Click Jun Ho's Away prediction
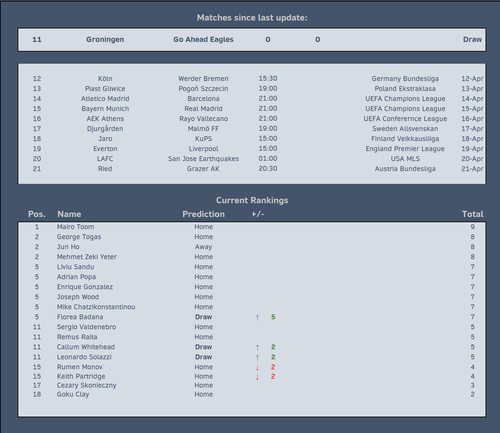Image resolution: width=500 pixels, height=433 pixels. point(203,247)
